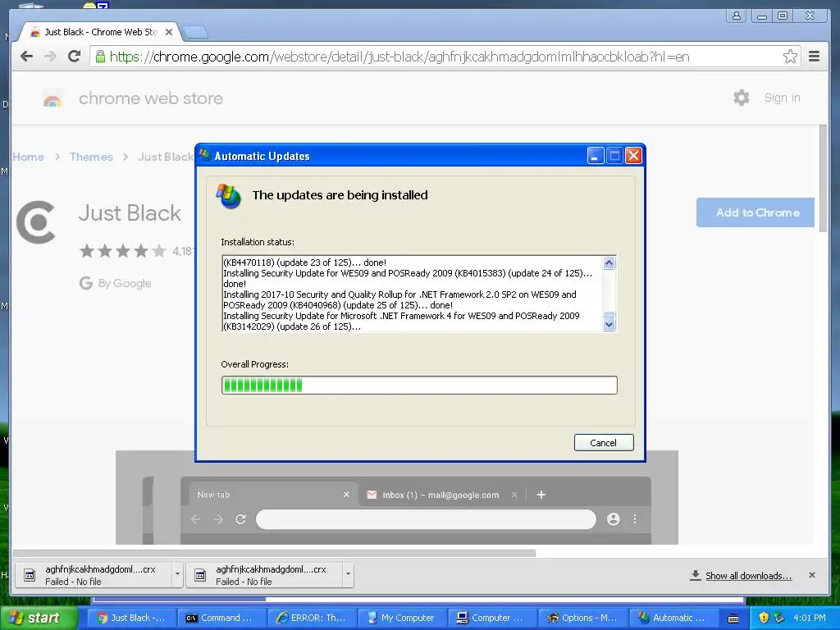
Task: Switch to Just Black taskbar button
Action: [x=131, y=618]
